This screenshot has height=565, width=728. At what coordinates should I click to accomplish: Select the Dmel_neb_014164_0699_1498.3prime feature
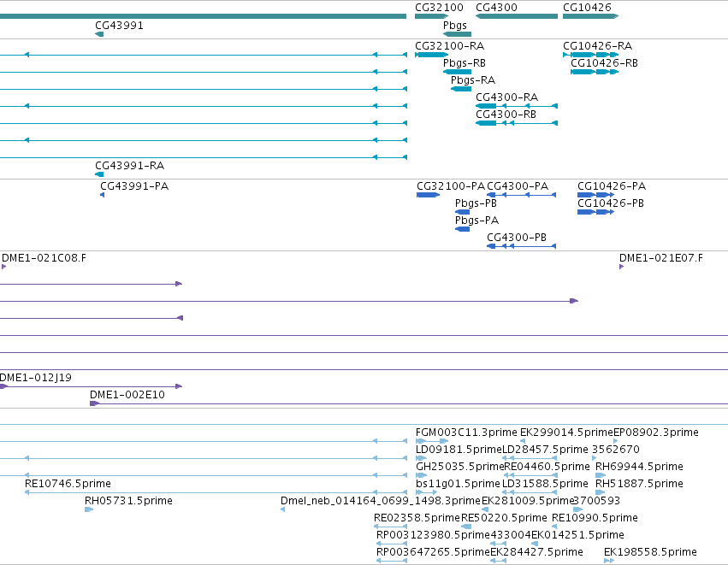click(283, 509)
